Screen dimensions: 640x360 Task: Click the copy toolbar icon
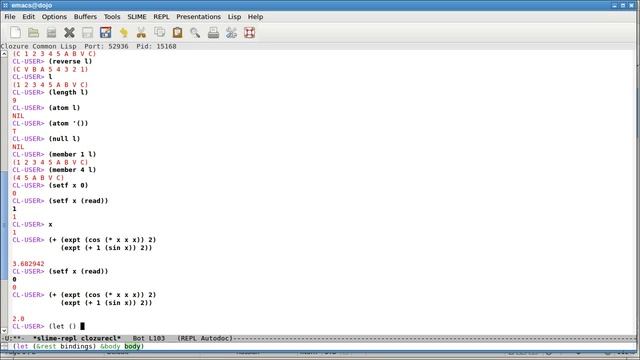click(159, 33)
